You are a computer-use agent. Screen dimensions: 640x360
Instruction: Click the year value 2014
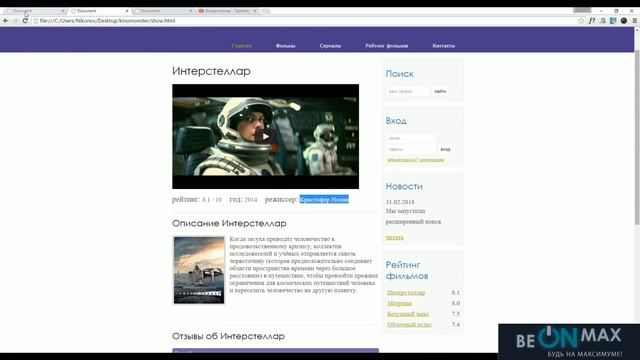pyautogui.click(x=251, y=200)
